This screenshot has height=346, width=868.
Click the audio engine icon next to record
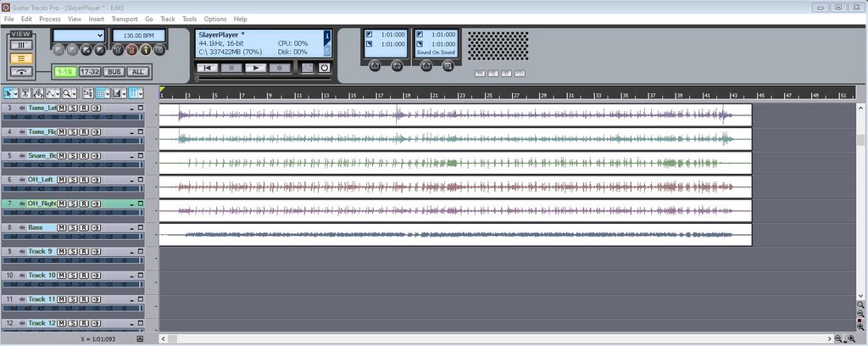coord(307,68)
